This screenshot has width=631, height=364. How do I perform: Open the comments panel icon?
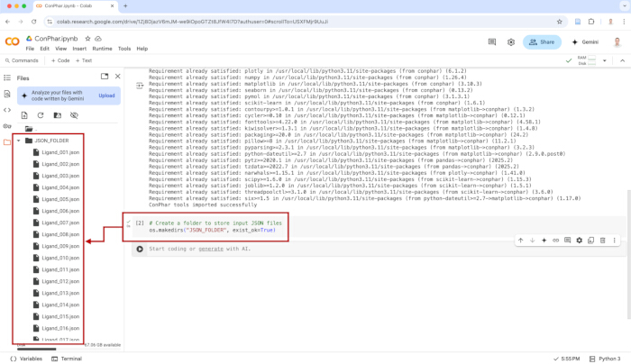pos(492,41)
